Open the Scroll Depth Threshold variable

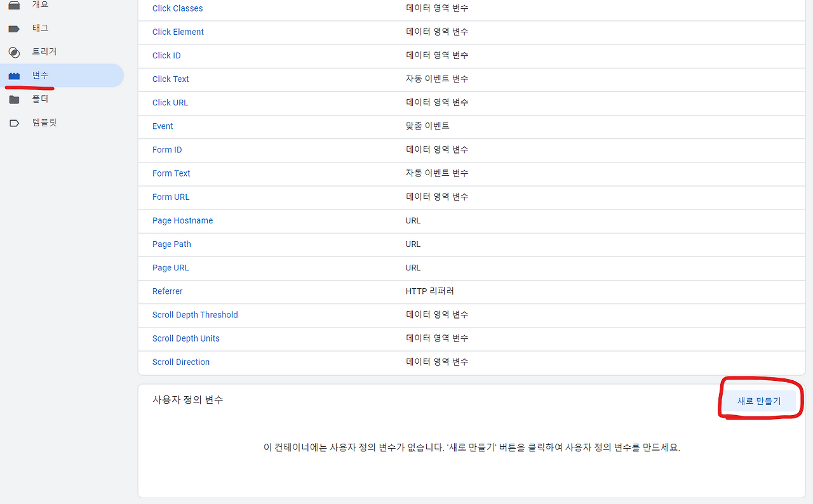coord(195,314)
